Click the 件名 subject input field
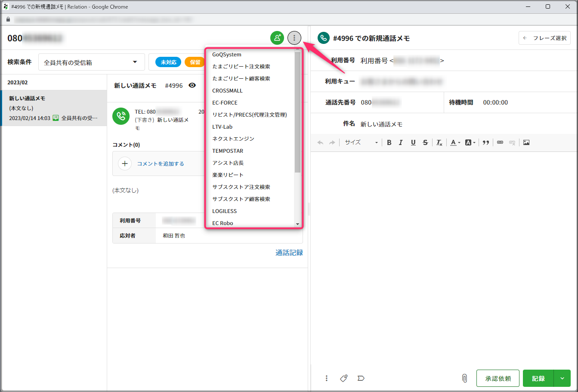Image resolution: width=578 pixels, height=392 pixels. 466,124
